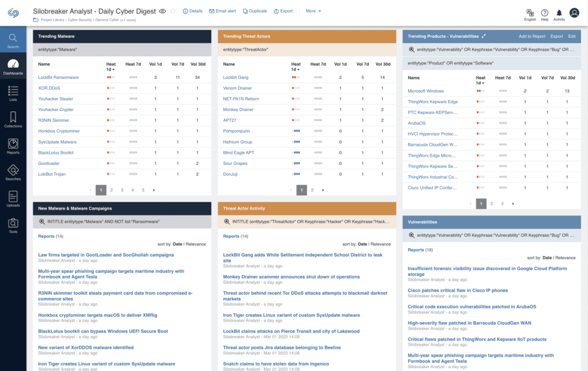Open the XOR.DDoS malware entity

tap(49, 88)
